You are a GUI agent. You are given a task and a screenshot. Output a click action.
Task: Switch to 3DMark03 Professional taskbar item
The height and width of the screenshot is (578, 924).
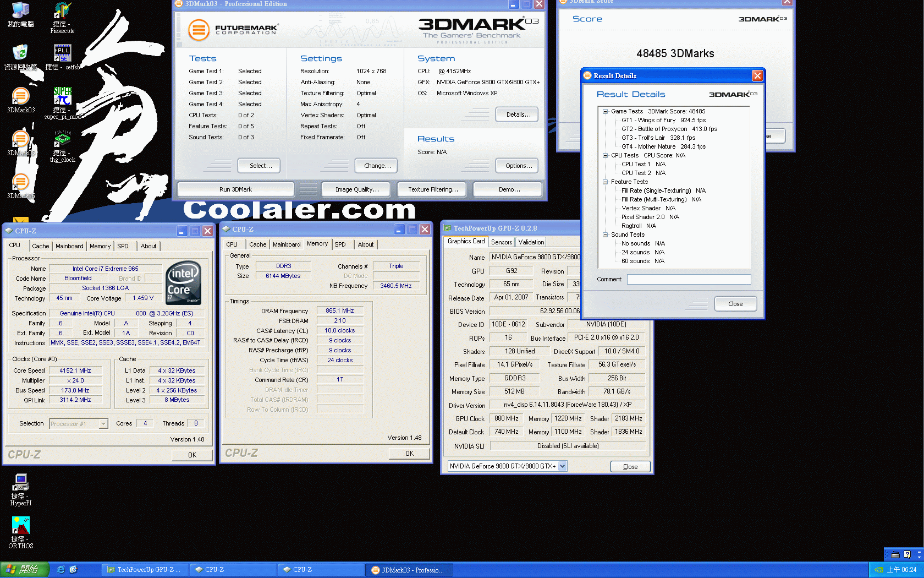pyautogui.click(x=409, y=570)
